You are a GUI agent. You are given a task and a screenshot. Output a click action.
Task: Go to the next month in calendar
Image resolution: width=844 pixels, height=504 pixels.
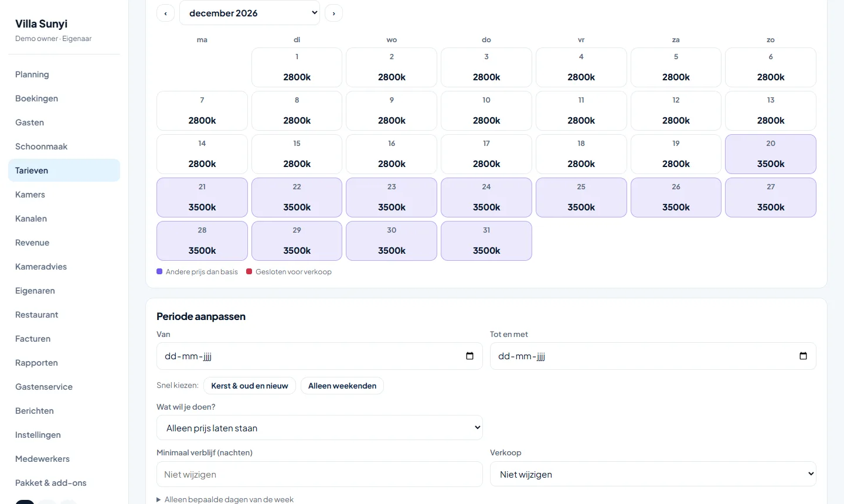(x=333, y=13)
